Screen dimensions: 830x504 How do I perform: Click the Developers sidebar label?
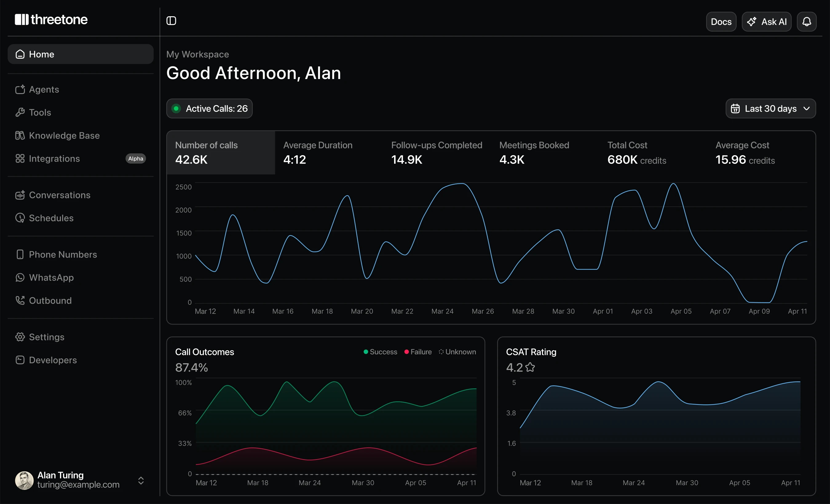53,360
